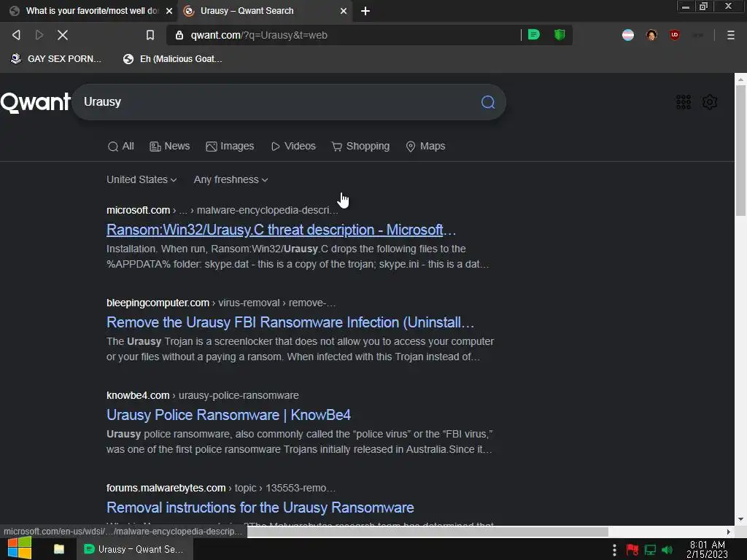Screen dimensions: 747x560
Task: Open the clock showing 8:01 AM
Action: pos(708,549)
